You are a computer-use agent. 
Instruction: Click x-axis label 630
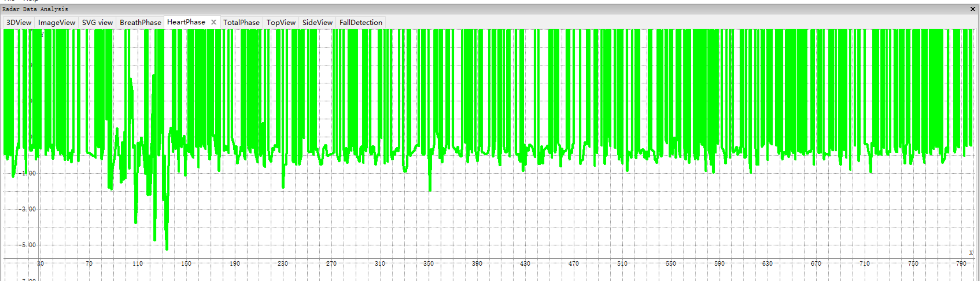coord(768,263)
